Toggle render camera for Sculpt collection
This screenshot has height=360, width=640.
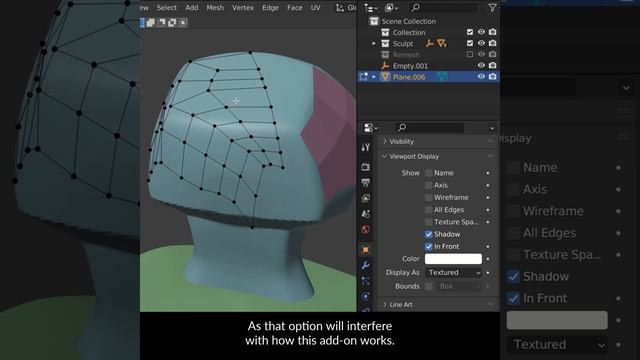click(x=493, y=43)
